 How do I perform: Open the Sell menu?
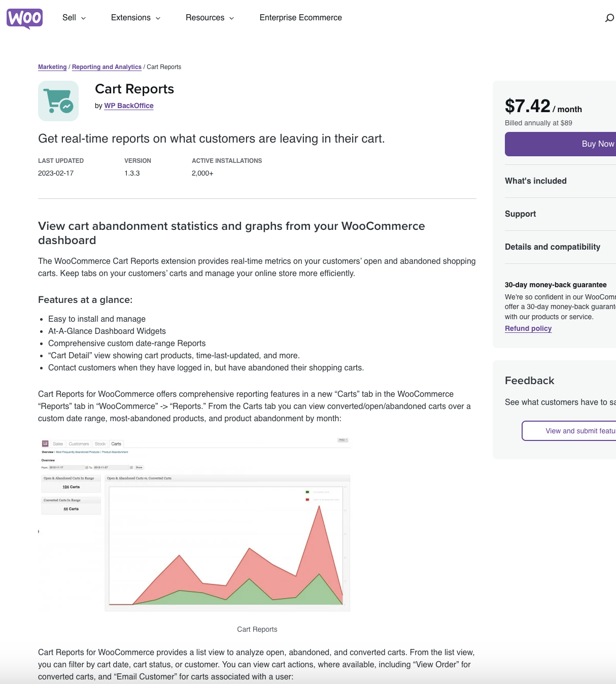(69, 18)
